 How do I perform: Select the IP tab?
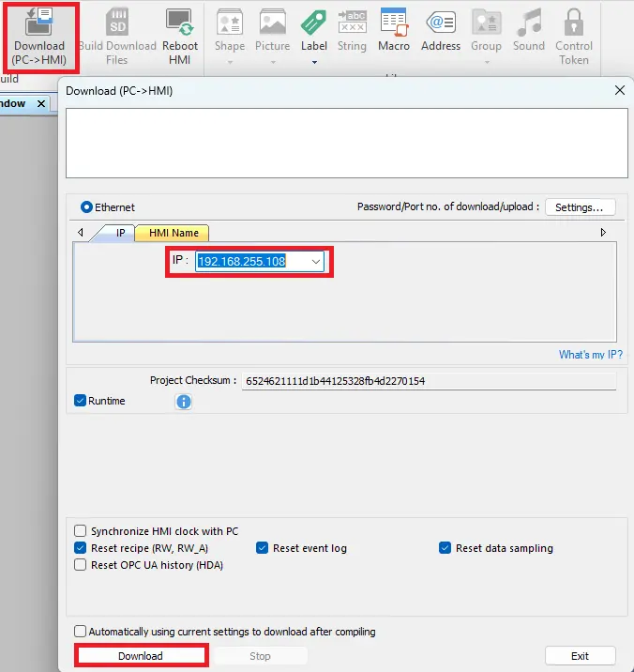click(x=119, y=233)
